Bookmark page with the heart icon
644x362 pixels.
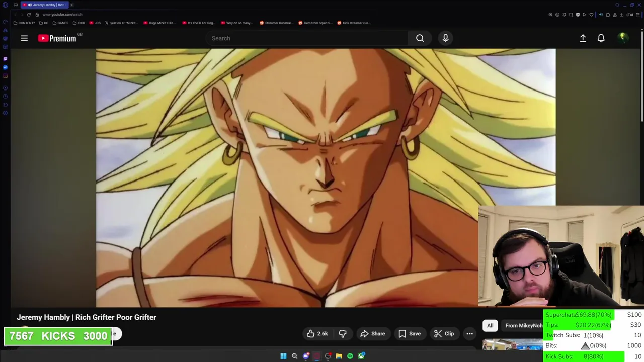591,15
